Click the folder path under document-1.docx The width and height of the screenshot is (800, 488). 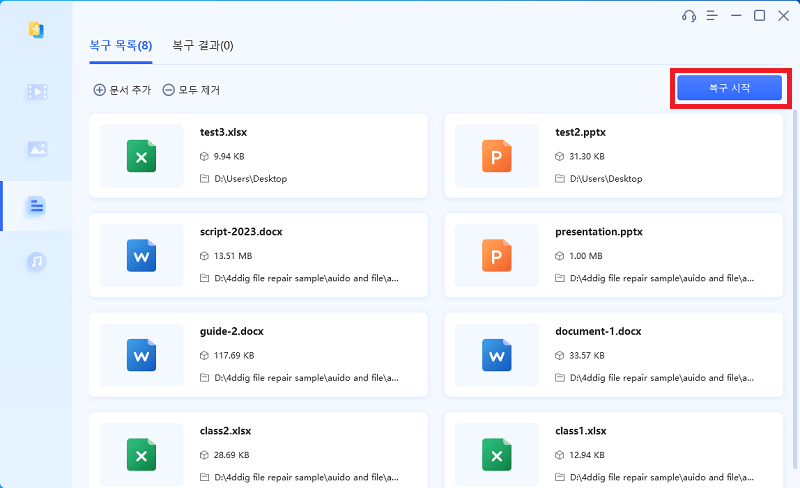[662, 378]
